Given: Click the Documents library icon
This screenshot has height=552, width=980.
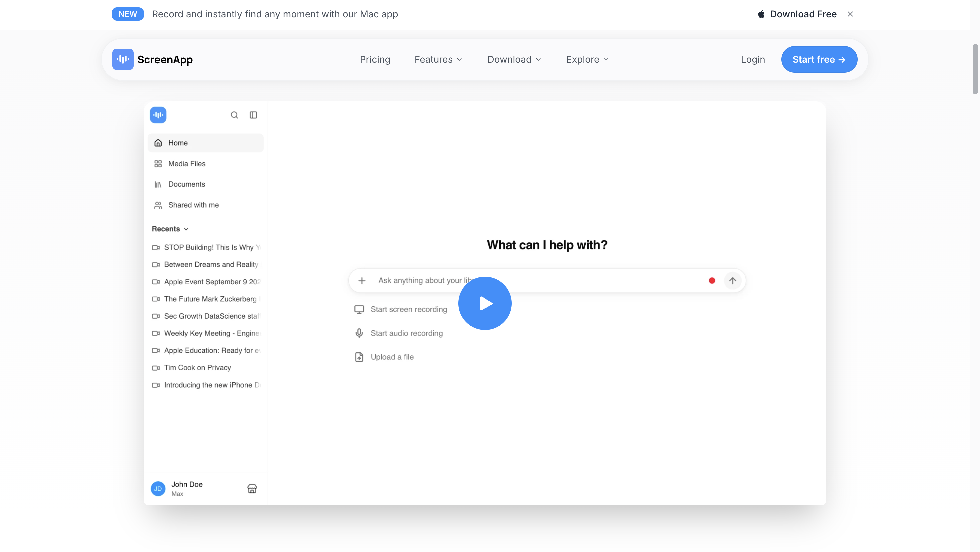Looking at the screenshot, I should (x=158, y=184).
